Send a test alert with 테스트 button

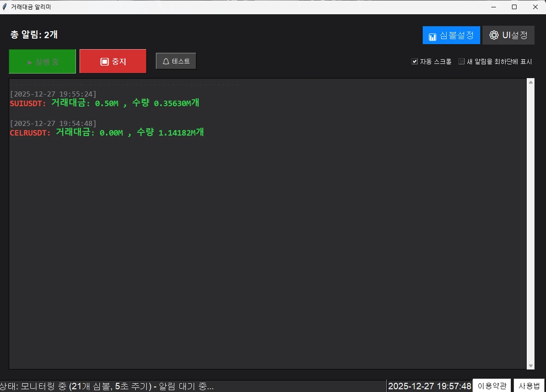pos(176,61)
